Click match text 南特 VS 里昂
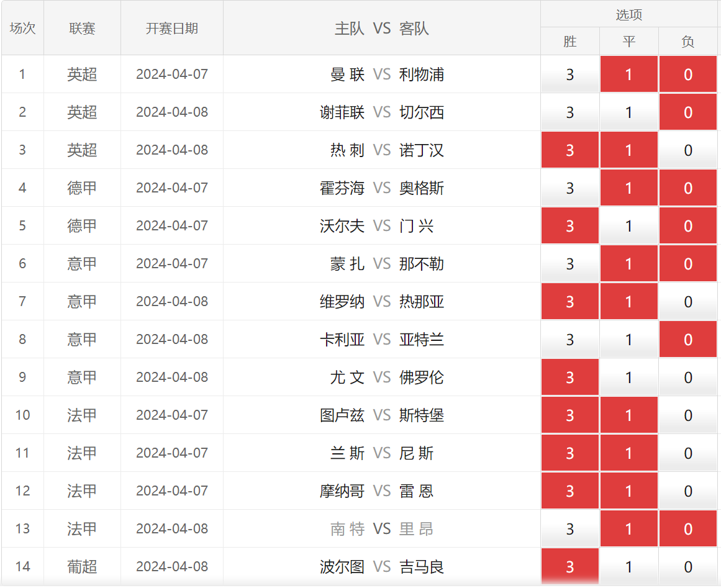721x588 pixels. 382,528
